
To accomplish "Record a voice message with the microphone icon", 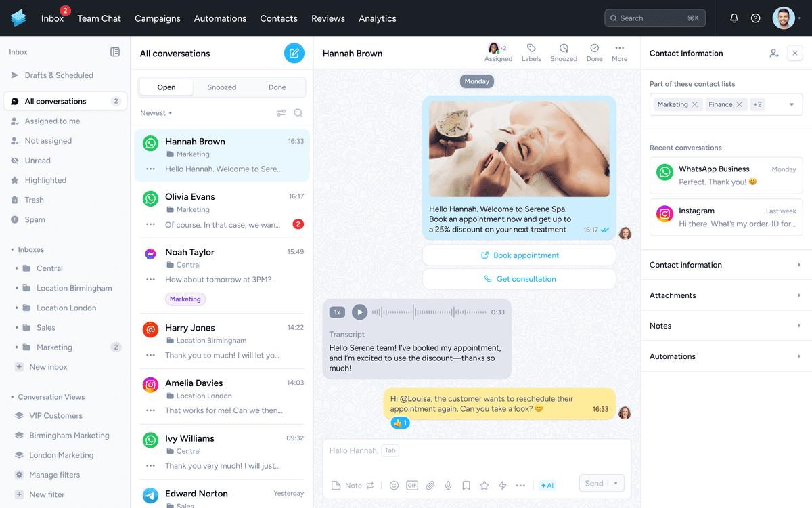I will (x=448, y=485).
